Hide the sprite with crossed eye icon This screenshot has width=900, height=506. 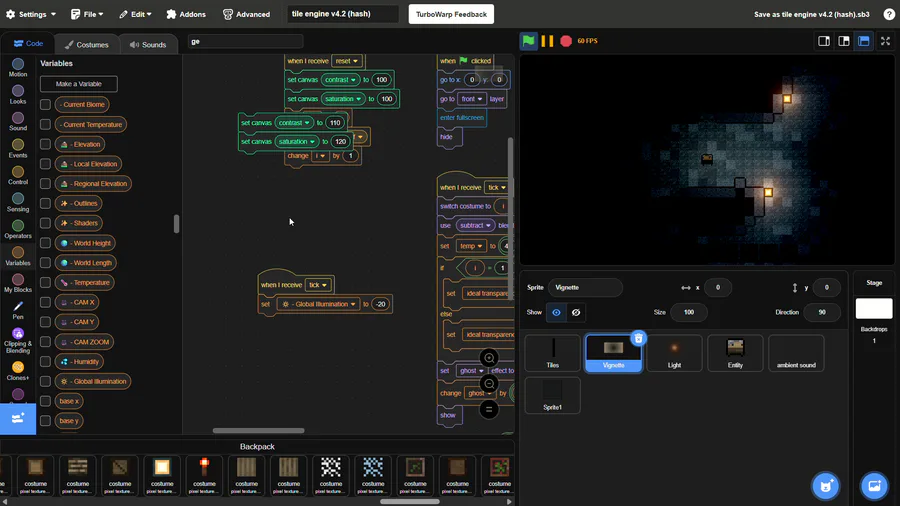576,312
